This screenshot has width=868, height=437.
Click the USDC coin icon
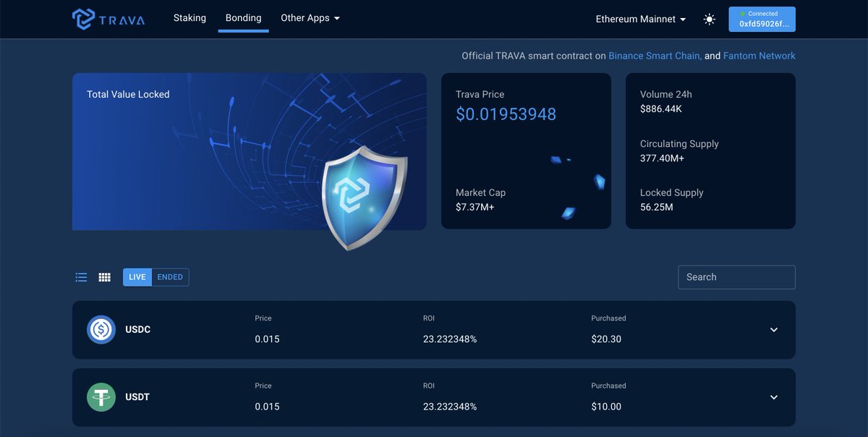[101, 330]
